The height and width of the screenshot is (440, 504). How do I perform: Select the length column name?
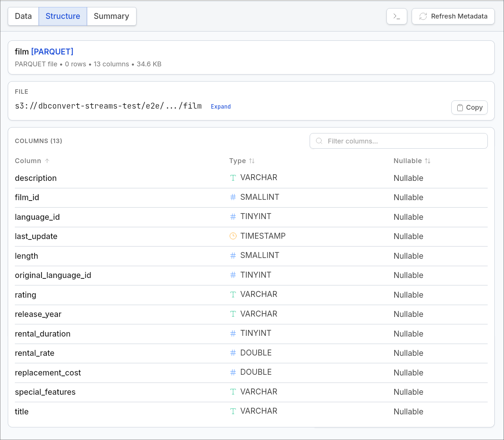(26, 256)
